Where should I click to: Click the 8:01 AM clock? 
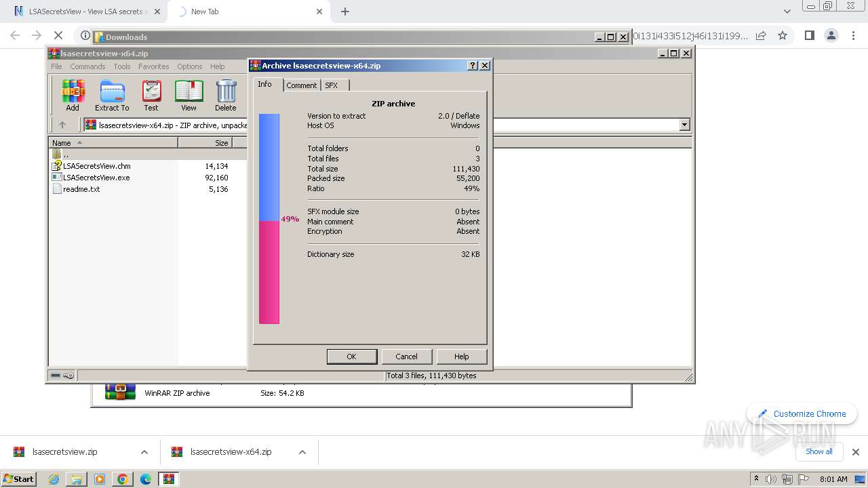(833, 479)
